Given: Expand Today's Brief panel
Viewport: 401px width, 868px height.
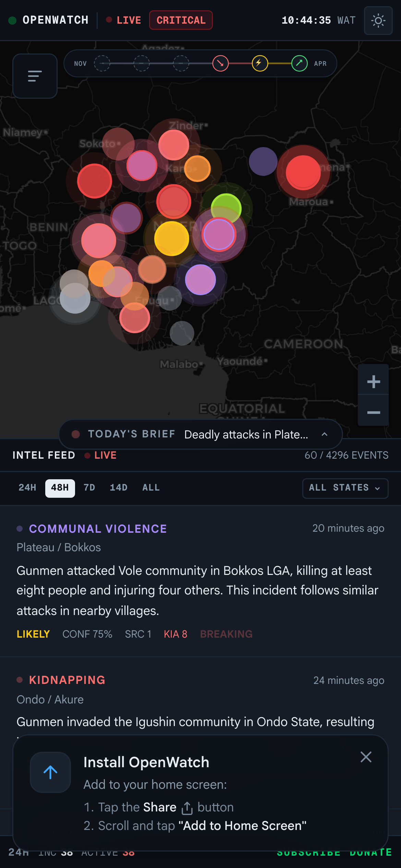Looking at the screenshot, I should pos(324,434).
